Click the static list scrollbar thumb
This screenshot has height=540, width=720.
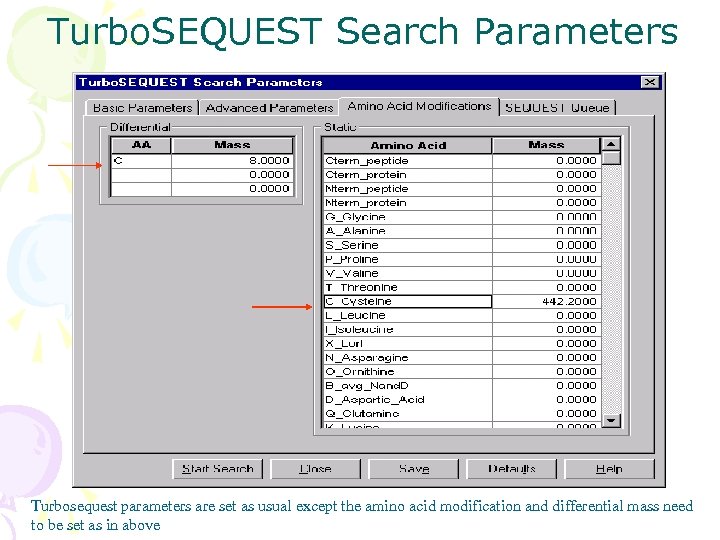click(x=611, y=158)
